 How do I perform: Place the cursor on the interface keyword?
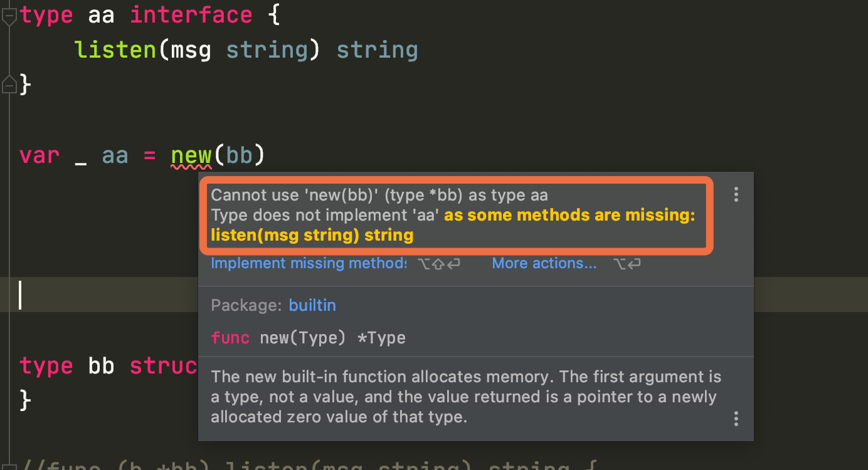[x=191, y=15]
